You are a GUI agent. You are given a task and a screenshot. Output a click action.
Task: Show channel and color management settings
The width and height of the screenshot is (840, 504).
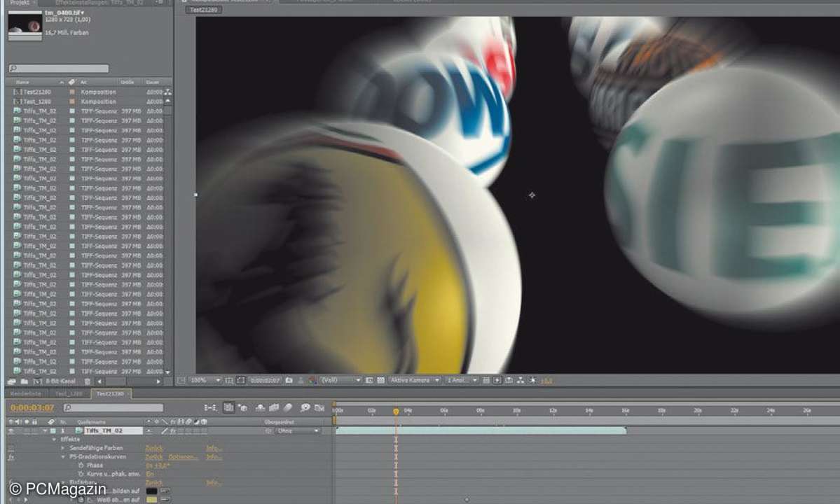[312, 380]
